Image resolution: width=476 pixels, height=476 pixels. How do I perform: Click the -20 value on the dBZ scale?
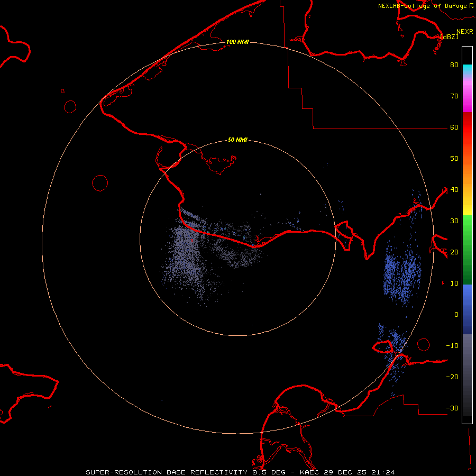tap(452, 377)
